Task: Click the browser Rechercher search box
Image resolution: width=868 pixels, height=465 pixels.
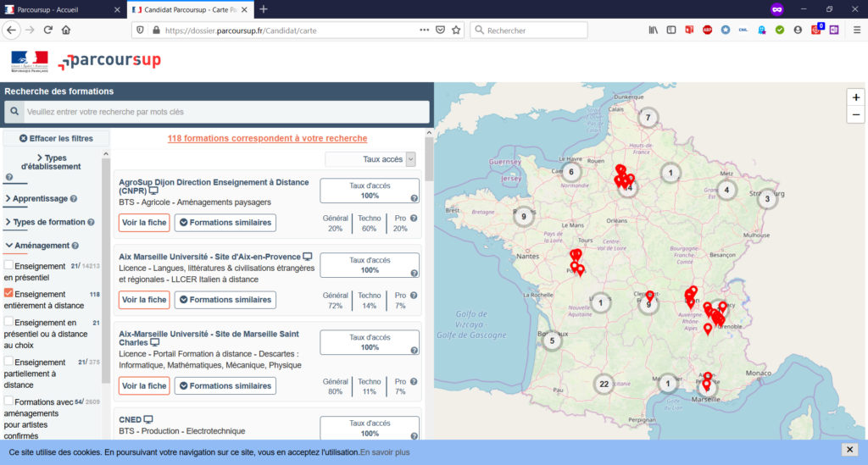Action: pyautogui.click(x=529, y=30)
